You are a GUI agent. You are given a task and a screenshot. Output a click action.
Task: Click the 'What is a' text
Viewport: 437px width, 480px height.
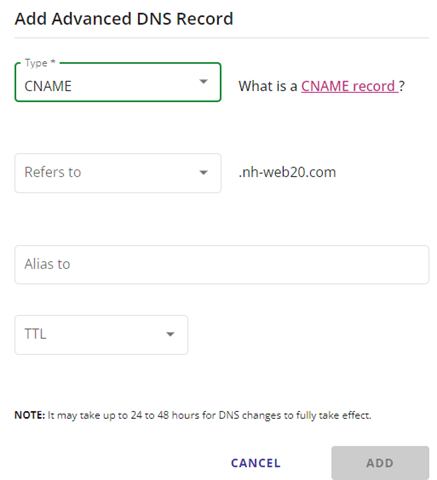tap(268, 86)
